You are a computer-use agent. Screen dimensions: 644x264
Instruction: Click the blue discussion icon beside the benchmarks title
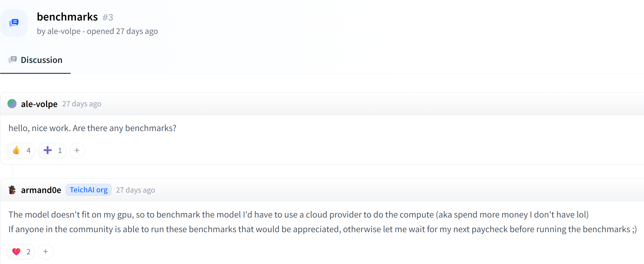[x=14, y=23]
